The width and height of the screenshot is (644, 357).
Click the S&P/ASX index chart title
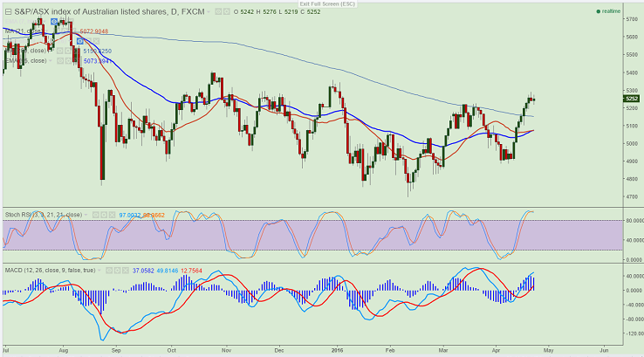click(109, 12)
